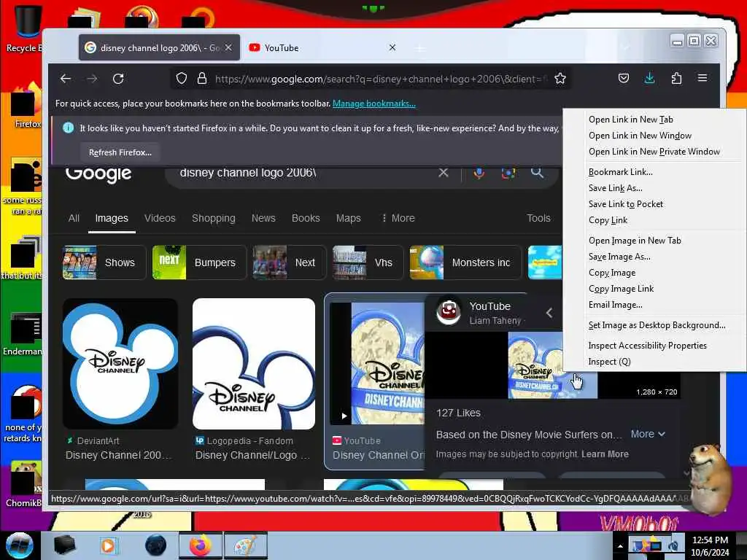This screenshot has width=747, height=560.
Task: Choose Open Link in New Window
Action: coord(640,136)
